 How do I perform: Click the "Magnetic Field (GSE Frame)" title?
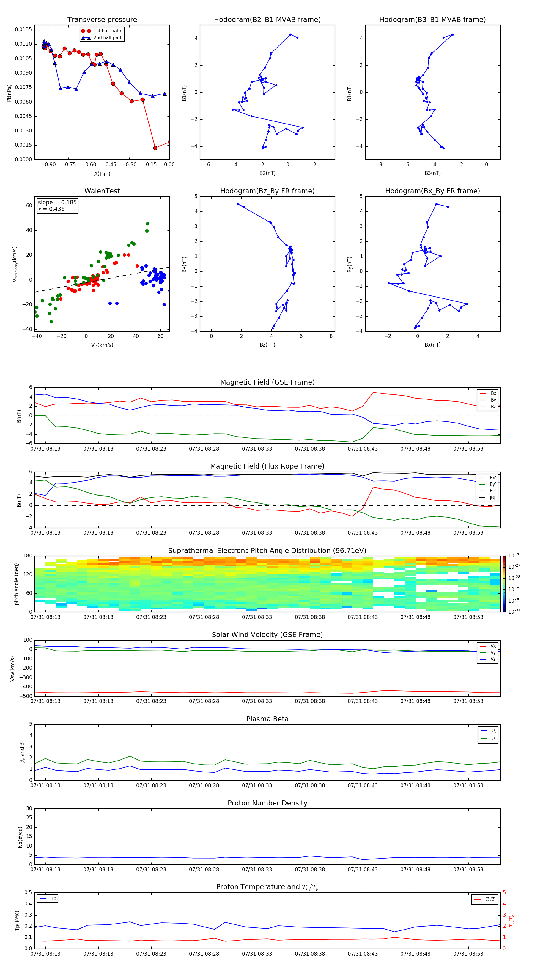(267, 382)
